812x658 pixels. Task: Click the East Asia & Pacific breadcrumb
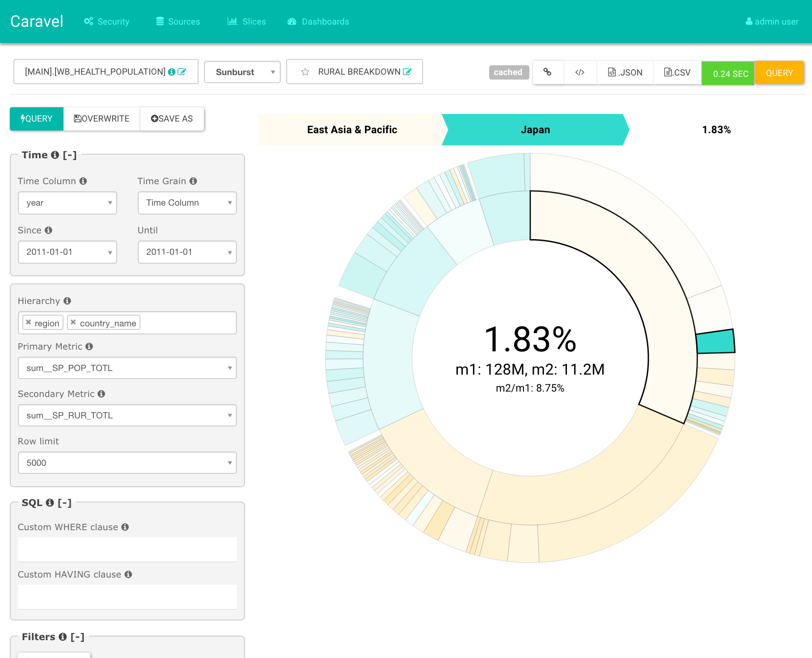pos(352,130)
